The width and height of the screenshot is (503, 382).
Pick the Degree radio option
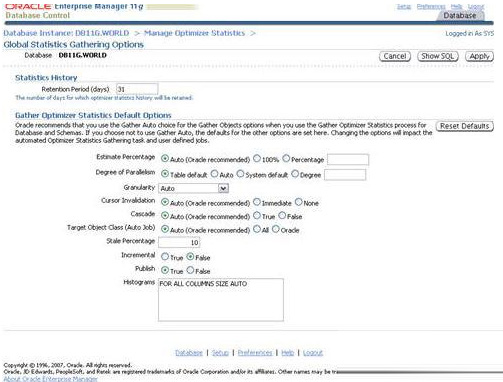pos(295,174)
